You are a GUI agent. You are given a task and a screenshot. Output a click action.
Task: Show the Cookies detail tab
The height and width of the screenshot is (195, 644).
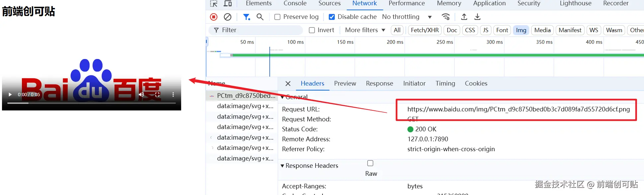[x=476, y=84]
